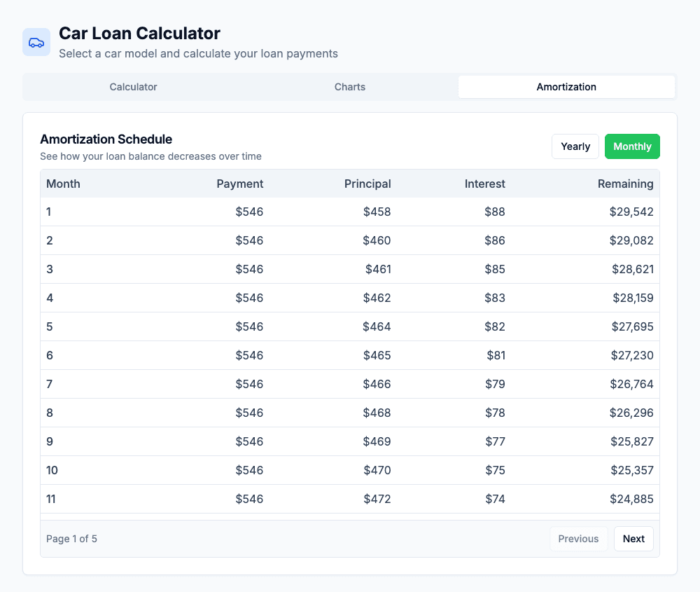Click principal value $469
This screenshot has width=700, height=592.
[x=377, y=441]
